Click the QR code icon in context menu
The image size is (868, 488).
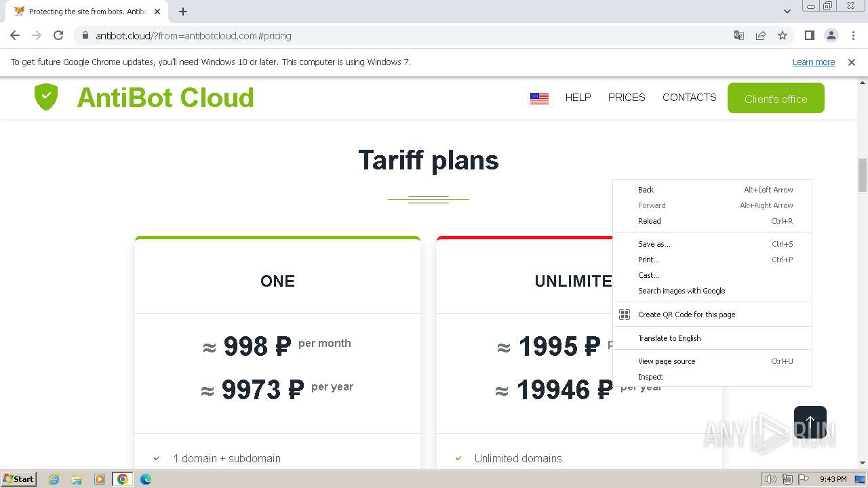point(625,314)
